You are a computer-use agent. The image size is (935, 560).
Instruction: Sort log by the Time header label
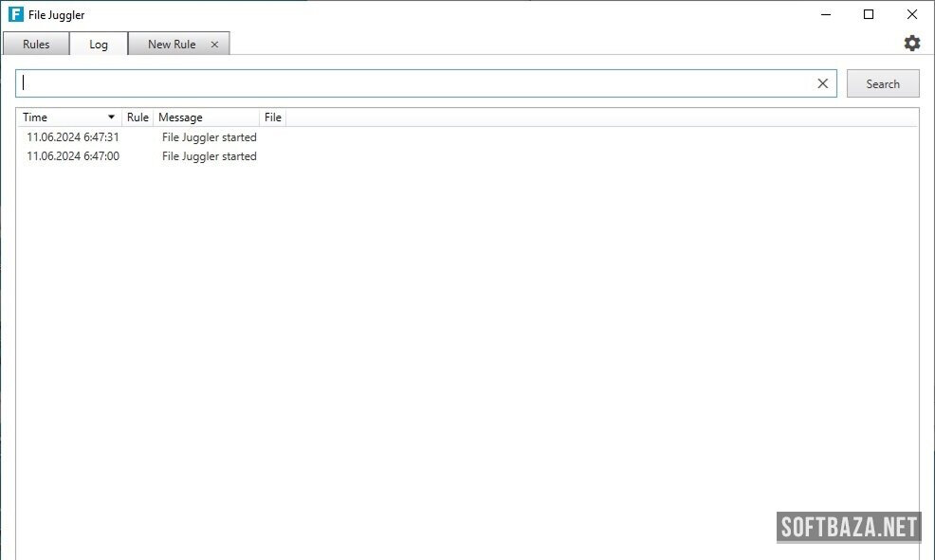(35, 117)
